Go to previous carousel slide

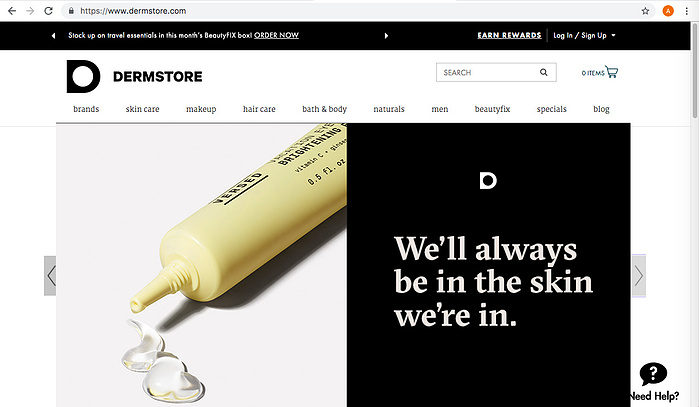pos(50,275)
